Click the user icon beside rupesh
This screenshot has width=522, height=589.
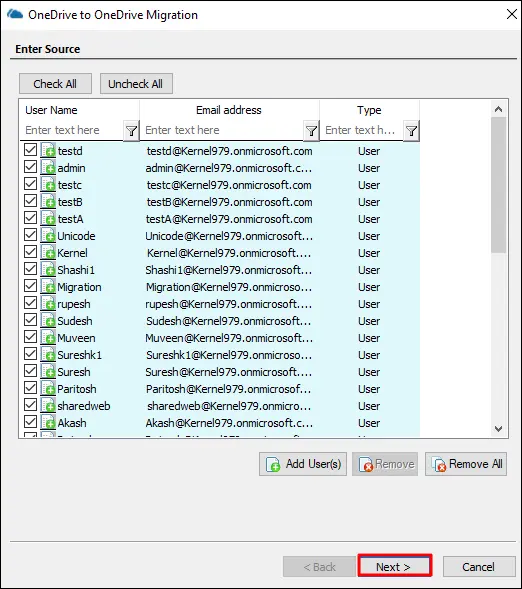tap(48, 303)
